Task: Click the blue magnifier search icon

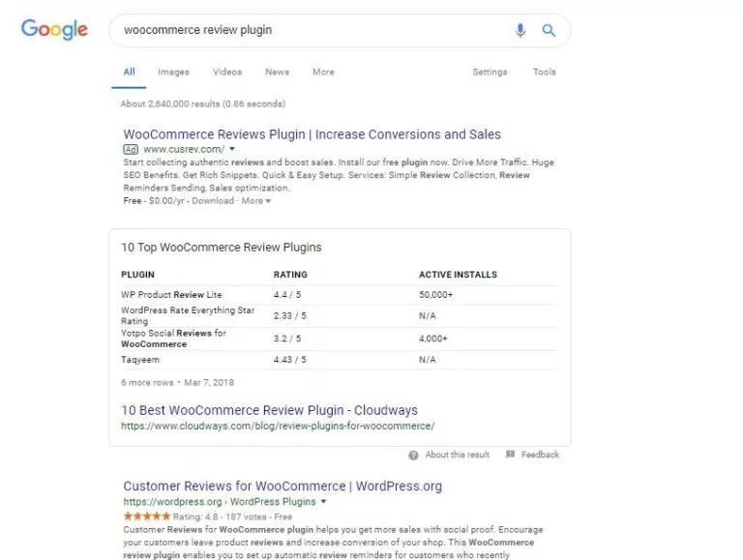Action: [x=549, y=30]
